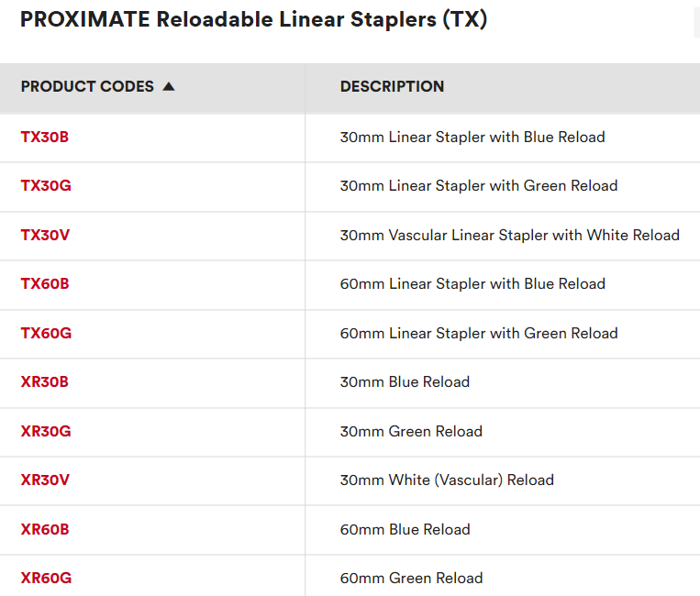Viewport: 700px width, 596px height.
Task: Click the 30mm White (Vascular) Reload description
Action: click(447, 480)
